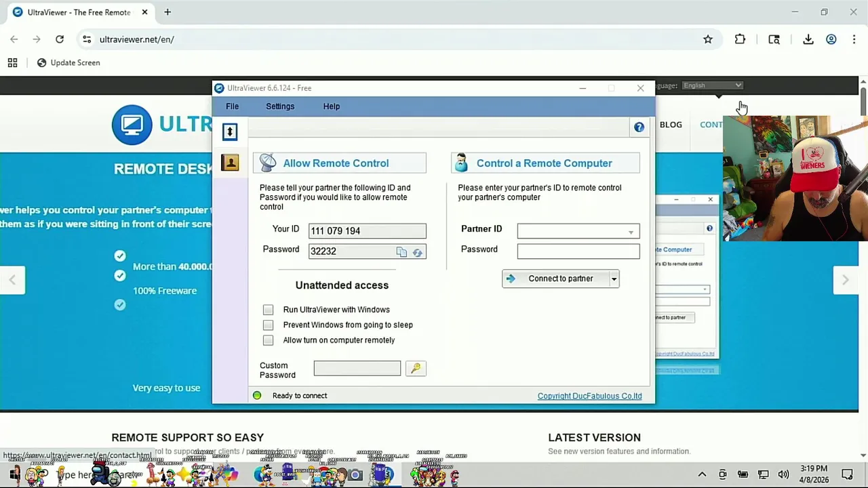Click the person icon beside Control a Remote Computer
Image resolution: width=868 pixels, height=488 pixels.
462,163
